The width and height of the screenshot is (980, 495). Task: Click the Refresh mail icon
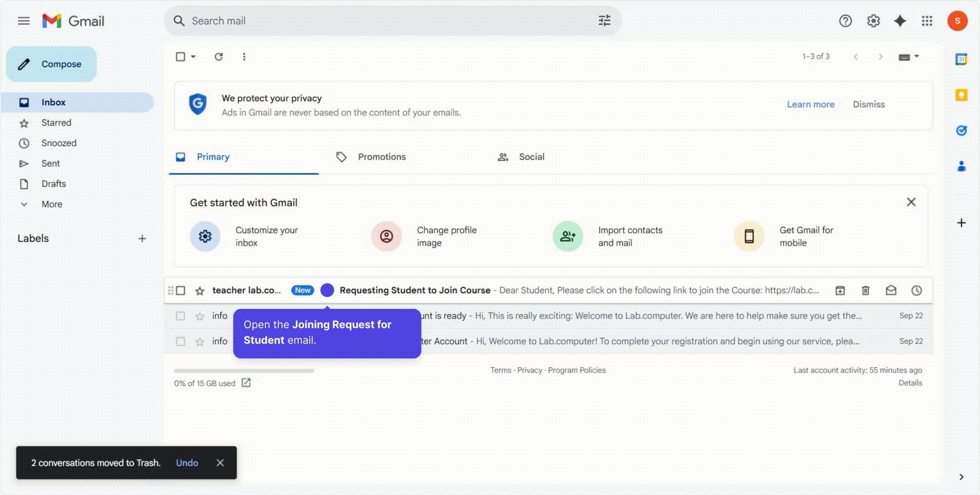click(x=219, y=56)
